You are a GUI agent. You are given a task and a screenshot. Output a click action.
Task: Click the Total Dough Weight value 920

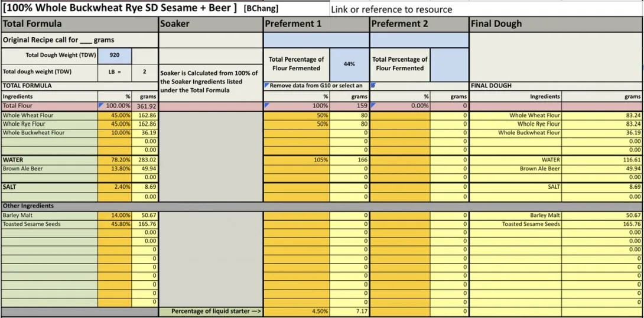click(115, 55)
